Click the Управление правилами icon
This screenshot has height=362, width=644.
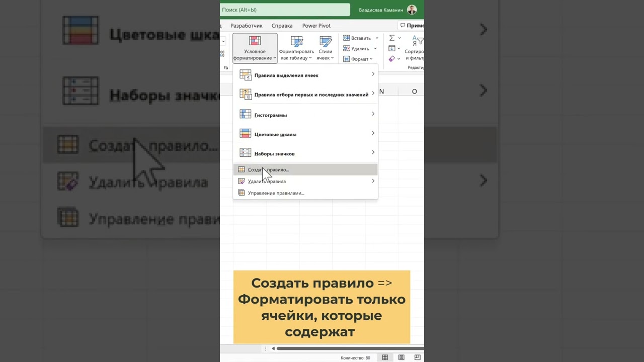point(242,193)
